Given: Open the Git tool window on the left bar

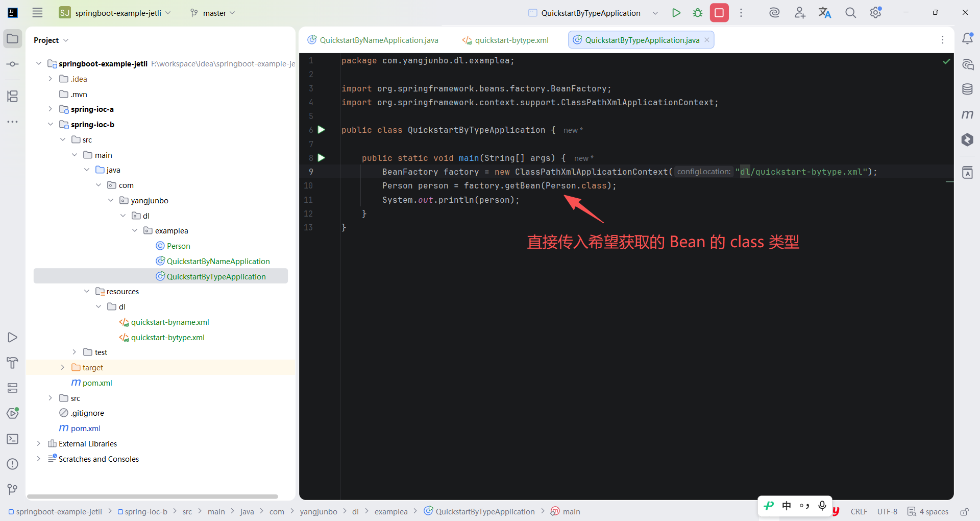Looking at the screenshot, I should (x=13, y=489).
